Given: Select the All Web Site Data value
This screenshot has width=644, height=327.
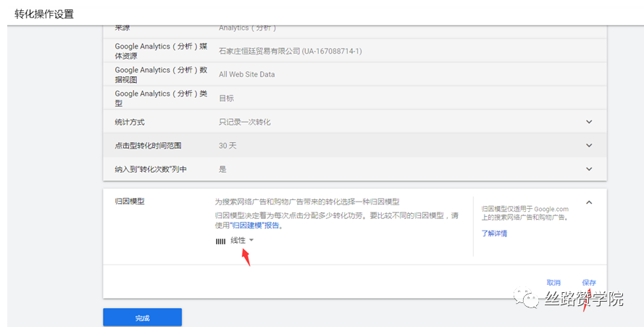Looking at the screenshot, I should tap(246, 75).
